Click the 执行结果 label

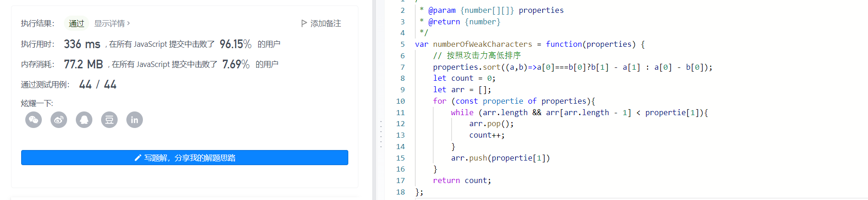tap(38, 23)
